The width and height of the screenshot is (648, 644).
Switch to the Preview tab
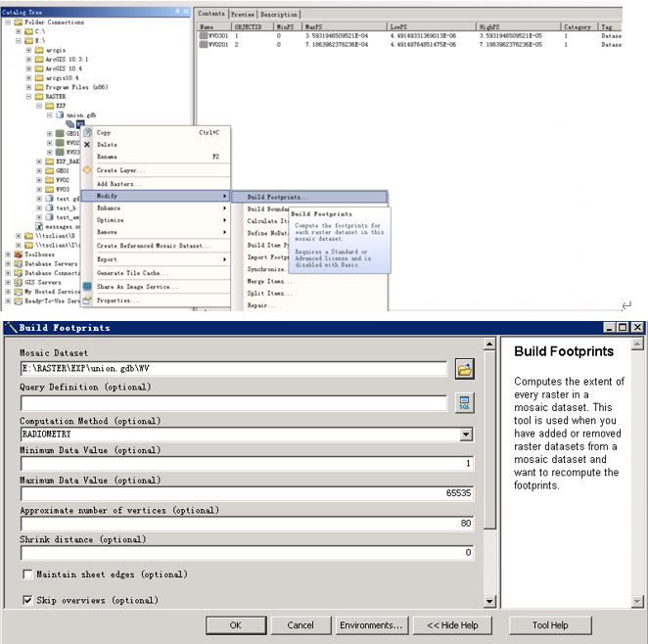243,15
